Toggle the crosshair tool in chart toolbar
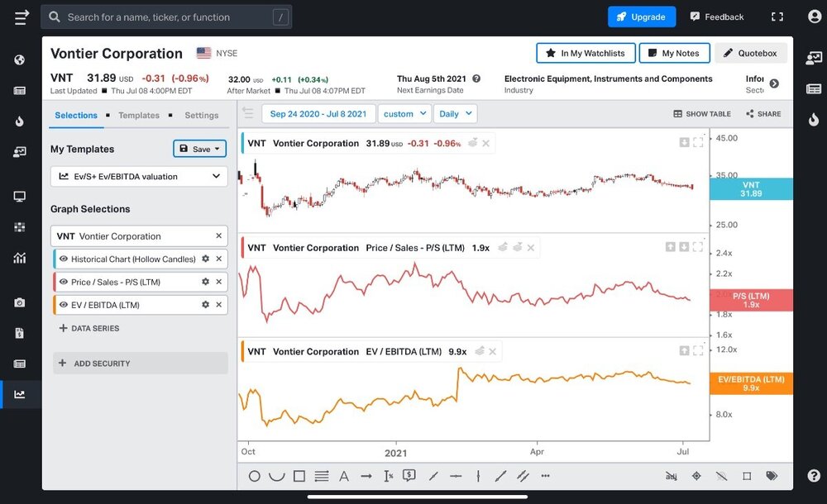Viewport: 827px width, 504px height. pyautogui.click(x=696, y=476)
